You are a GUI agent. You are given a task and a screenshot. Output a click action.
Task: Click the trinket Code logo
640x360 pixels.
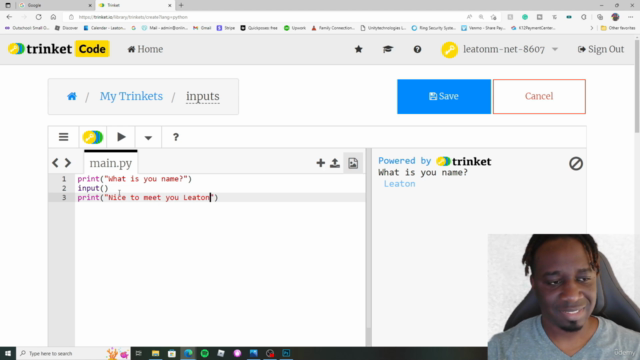point(58,49)
